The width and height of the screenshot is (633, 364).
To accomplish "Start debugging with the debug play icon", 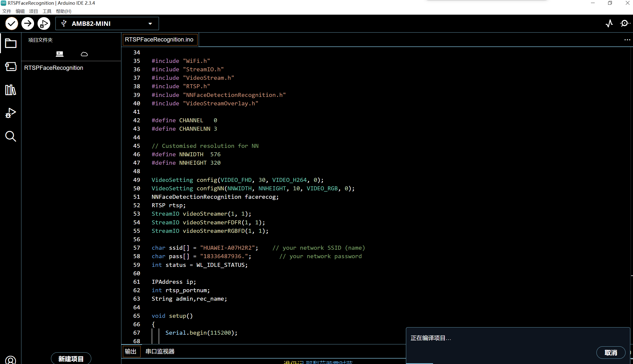I will [44, 24].
